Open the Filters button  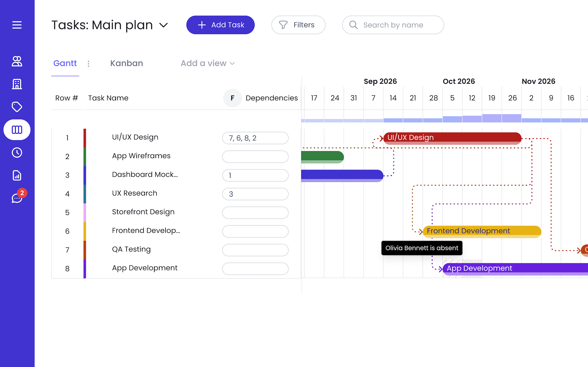coord(298,25)
